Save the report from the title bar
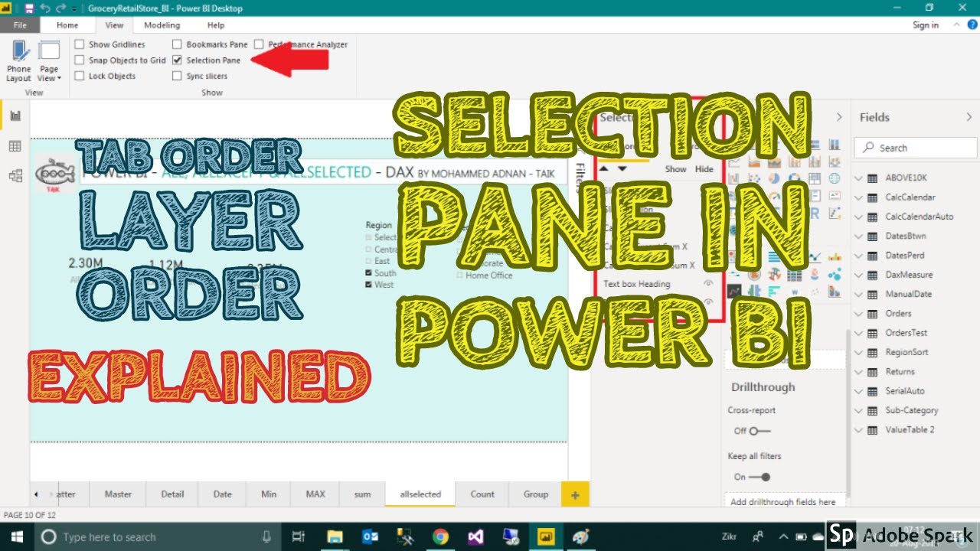This screenshot has width=980, height=551. point(29,8)
